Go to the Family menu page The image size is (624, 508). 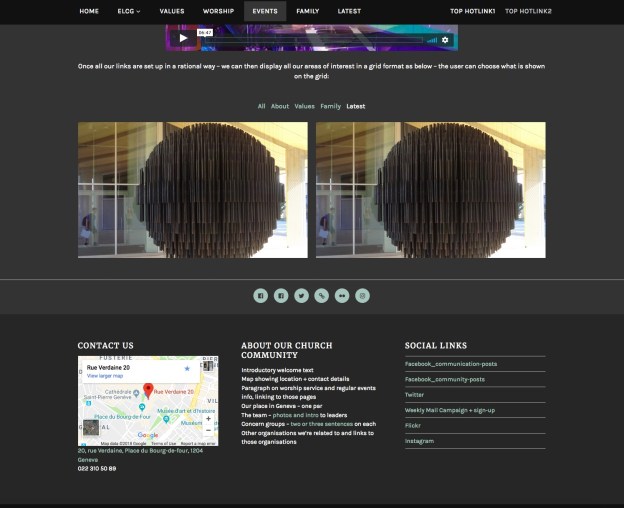[x=307, y=11]
